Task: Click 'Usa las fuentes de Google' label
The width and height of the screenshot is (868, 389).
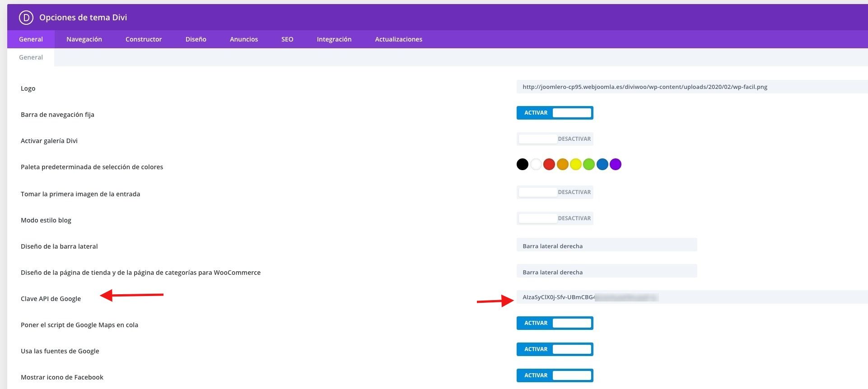Action: [60, 351]
